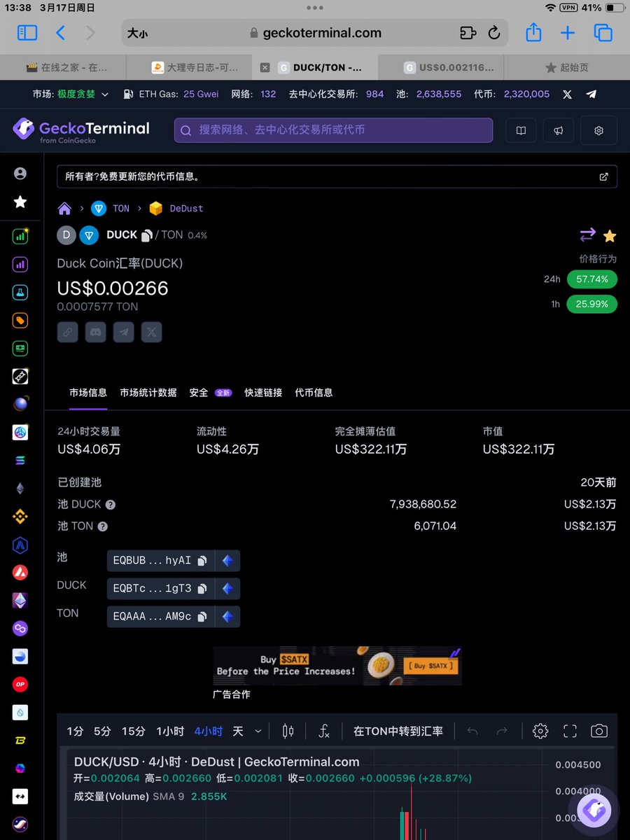Open extensions icon in address bar

(x=468, y=33)
